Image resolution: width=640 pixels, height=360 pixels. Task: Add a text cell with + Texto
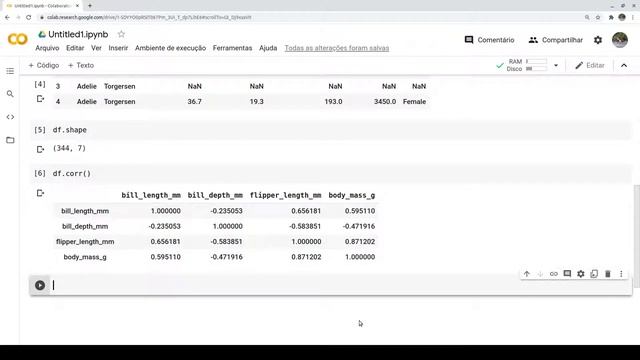tap(81, 65)
